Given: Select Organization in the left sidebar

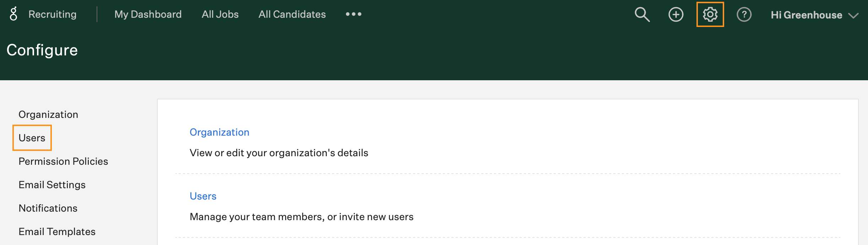Looking at the screenshot, I should (x=48, y=114).
